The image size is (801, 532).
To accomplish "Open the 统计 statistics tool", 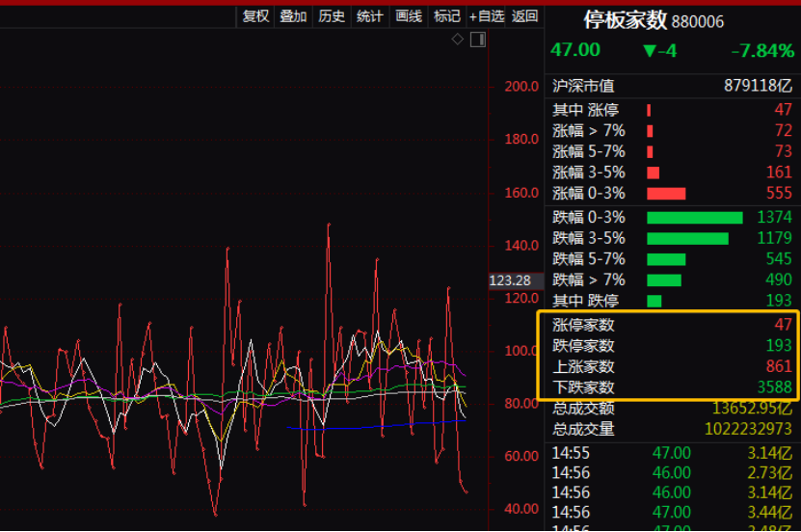I will coord(369,15).
